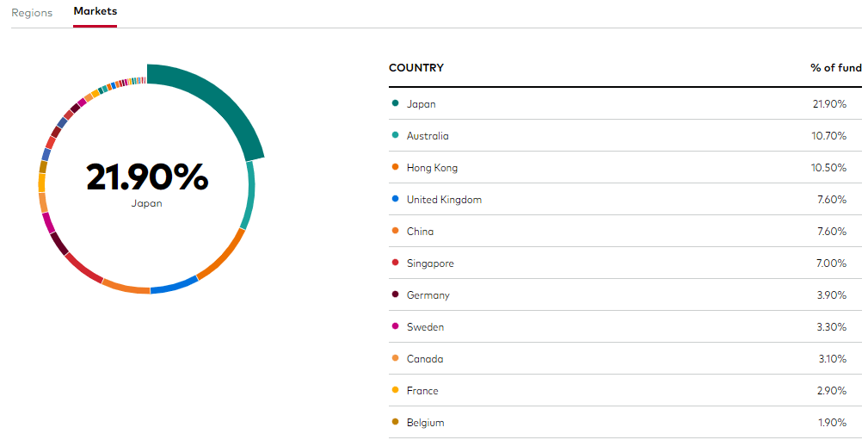Screen dimensions: 868x440
Task: Click the COUNTRY column header
Action: click(x=416, y=68)
